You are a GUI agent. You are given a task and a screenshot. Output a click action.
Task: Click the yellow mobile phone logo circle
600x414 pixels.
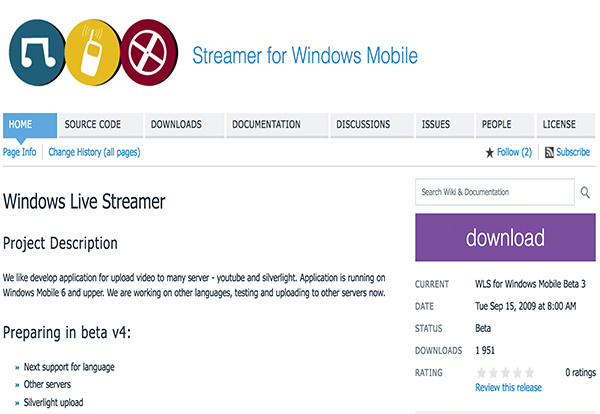click(93, 52)
